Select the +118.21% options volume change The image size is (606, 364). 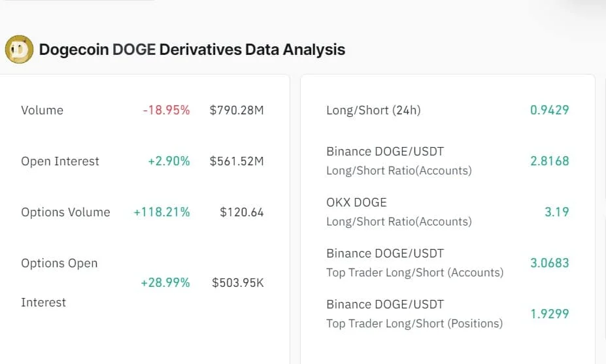(161, 212)
